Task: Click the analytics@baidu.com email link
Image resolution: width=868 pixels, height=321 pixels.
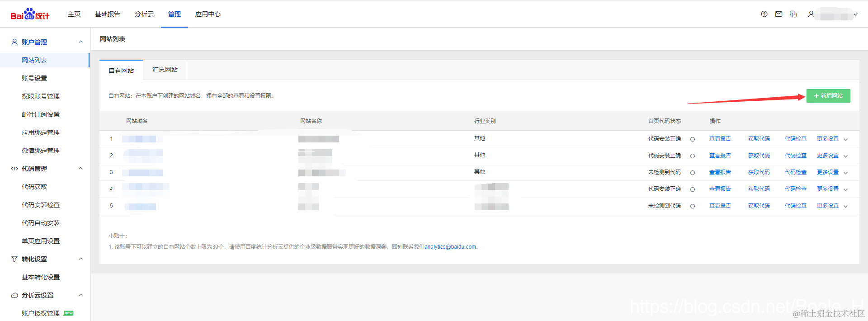Action: 450,247
